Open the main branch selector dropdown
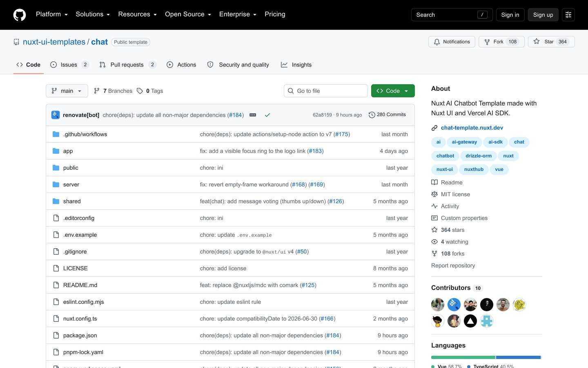The width and height of the screenshot is (588, 368). pos(67,91)
